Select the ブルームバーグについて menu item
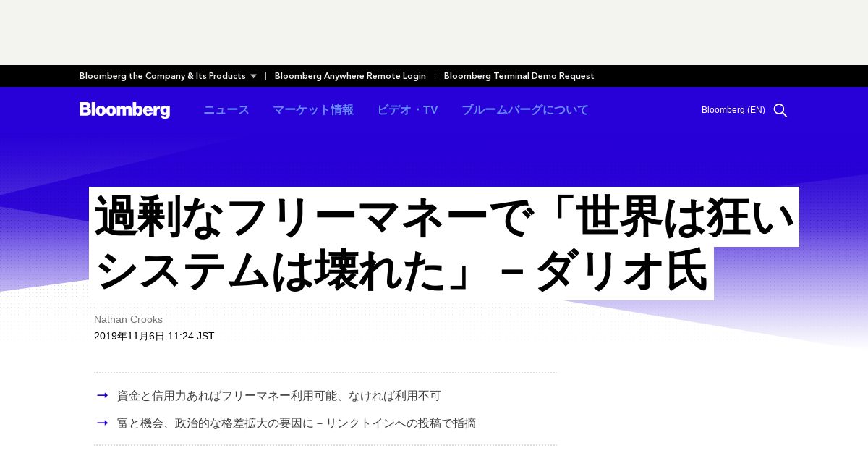The image size is (868, 456). tap(525, 110)
